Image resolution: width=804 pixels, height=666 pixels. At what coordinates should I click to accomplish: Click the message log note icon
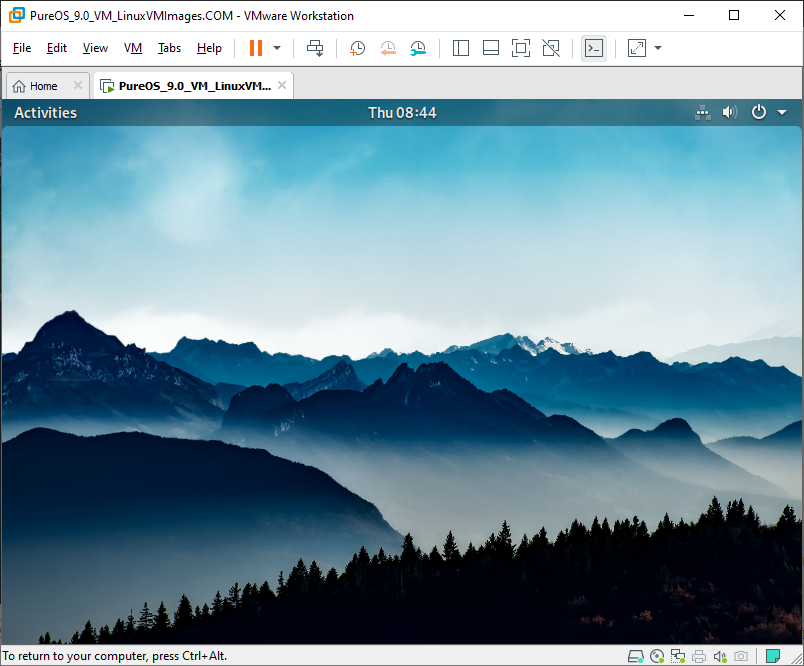pos(773,656)
